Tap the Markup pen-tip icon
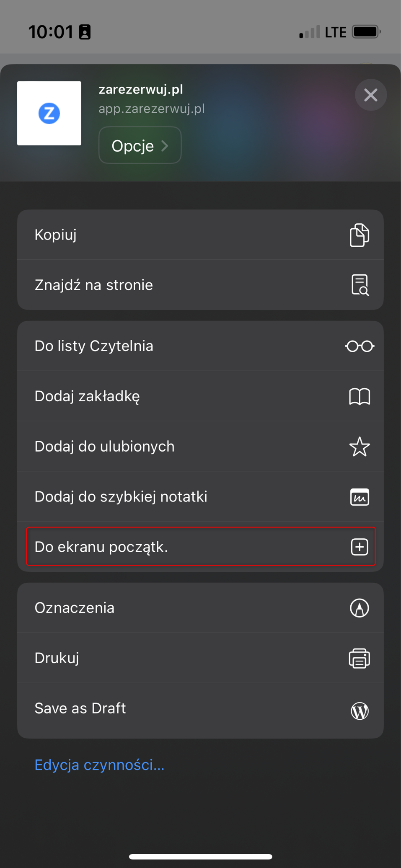 (360, 608)
